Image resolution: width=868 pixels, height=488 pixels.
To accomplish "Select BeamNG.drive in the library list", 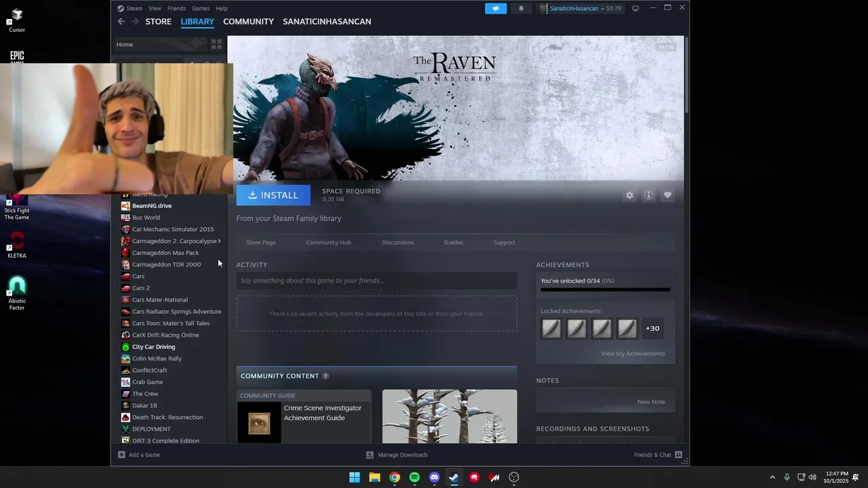I will tap(152, 205).
